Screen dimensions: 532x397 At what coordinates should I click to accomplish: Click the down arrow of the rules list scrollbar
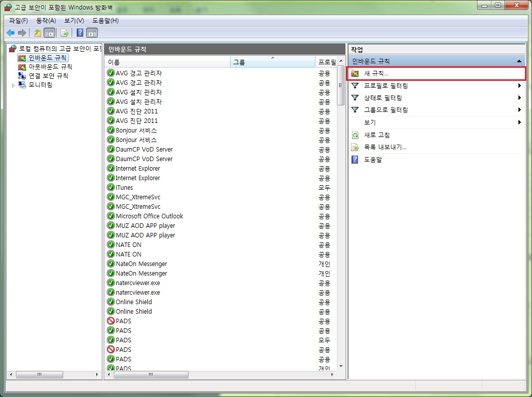(341, 366)
